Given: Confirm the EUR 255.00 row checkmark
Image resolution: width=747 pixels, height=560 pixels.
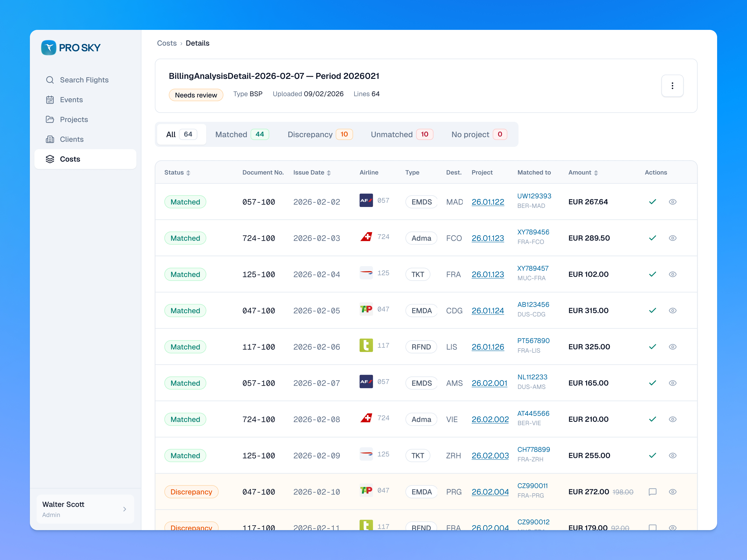Looking at the screenshot, I should (652, 455).
